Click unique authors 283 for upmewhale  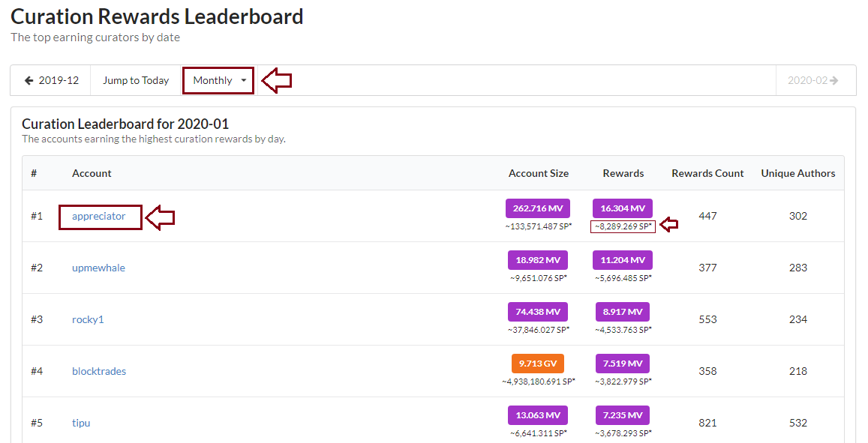pyautogui.click(x=797, y=268)
